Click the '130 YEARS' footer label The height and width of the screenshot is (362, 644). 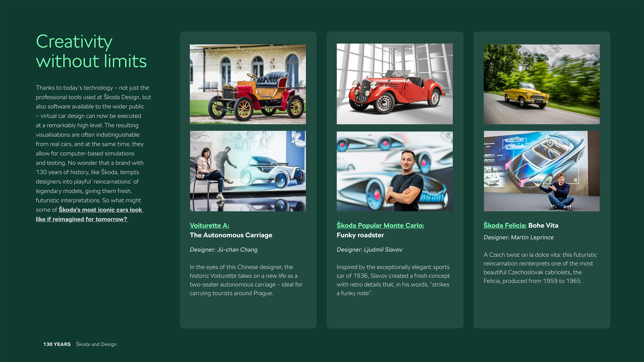tap(57, 344)
